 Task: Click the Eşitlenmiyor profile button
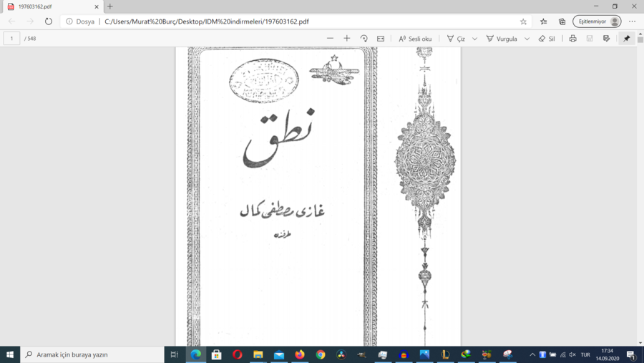coord(597,21)
